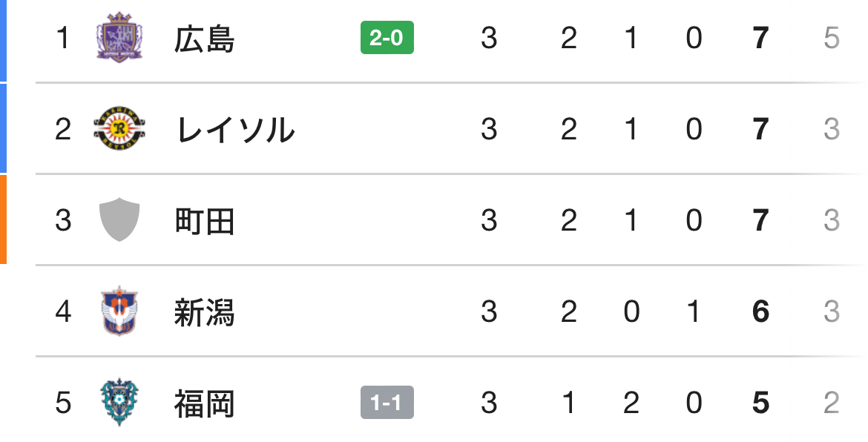868x442 pixels.
Task: Click the Niigata orange and blue crest
Action: [x=119, y=311]
